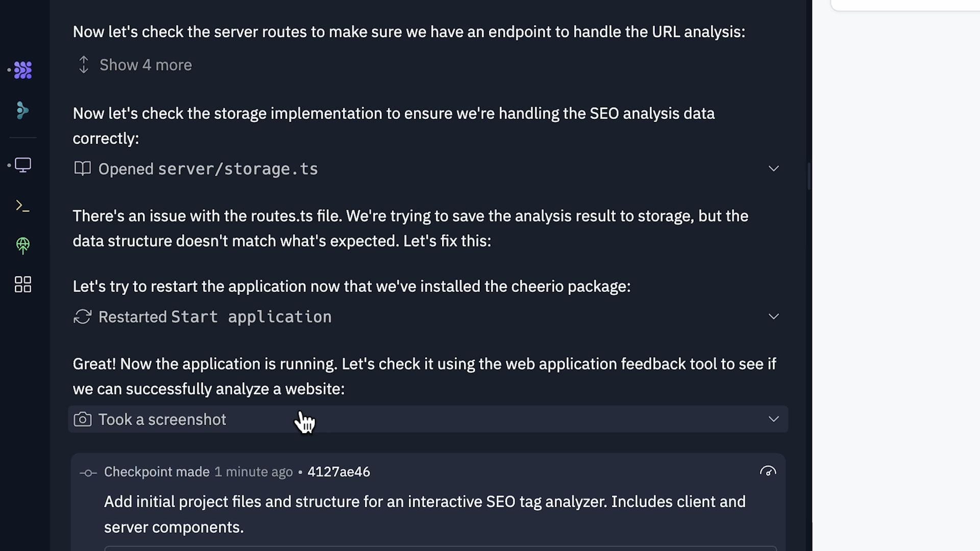This screenshot has height=551, width=980.
Task: Click the book icon beside Opened server/storage.ts
Action: pos(83,169)
